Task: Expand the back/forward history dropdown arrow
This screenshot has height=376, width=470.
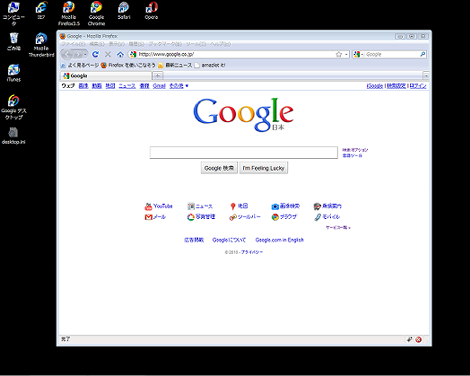Action: click(x=85, y=54)
